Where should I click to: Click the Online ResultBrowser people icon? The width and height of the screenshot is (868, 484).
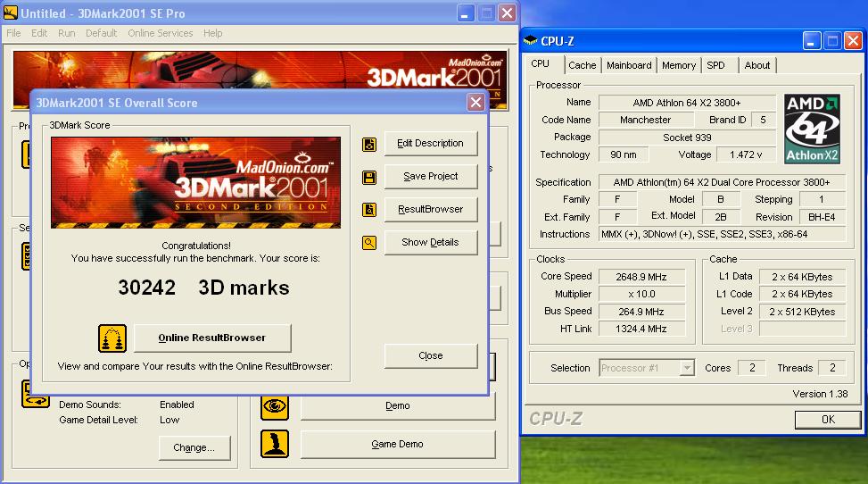click(x=112, y=338)
